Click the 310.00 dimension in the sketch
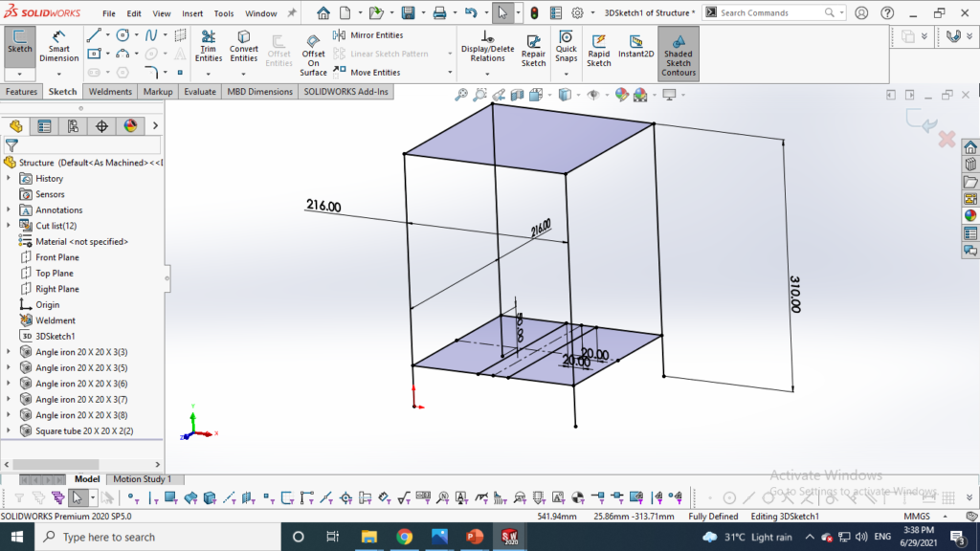 coord(795,295)
